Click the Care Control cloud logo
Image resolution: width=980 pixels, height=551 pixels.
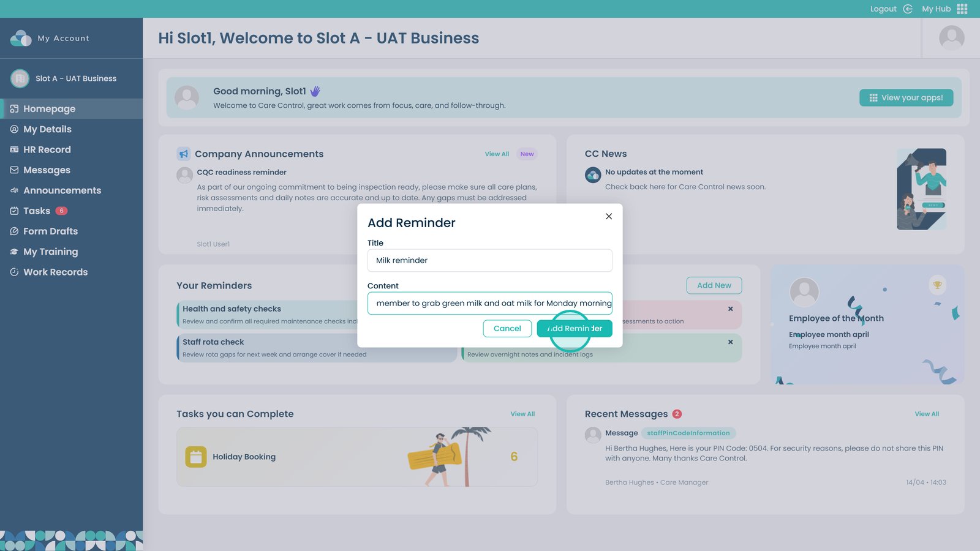tap(21, 38)
